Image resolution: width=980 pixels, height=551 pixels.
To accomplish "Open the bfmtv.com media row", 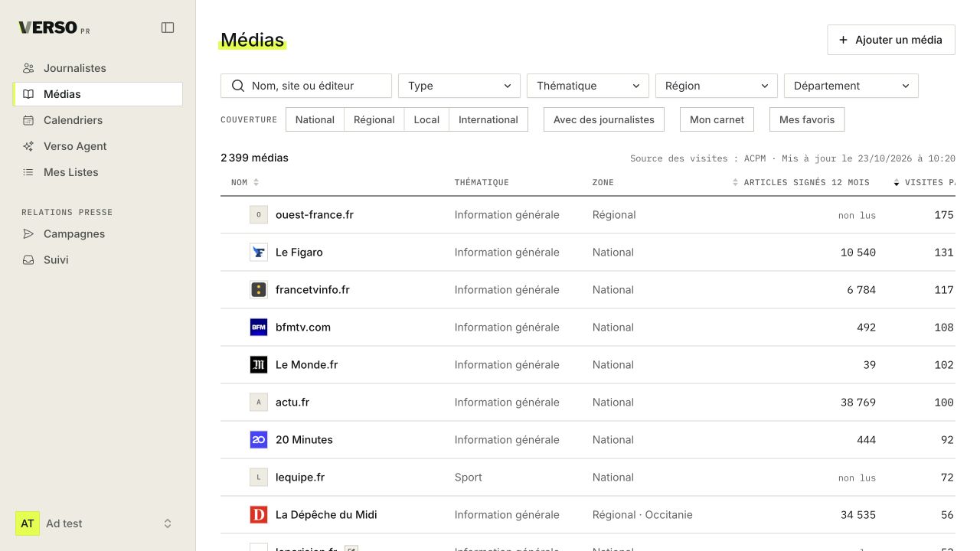I will (x=588, y=328).
